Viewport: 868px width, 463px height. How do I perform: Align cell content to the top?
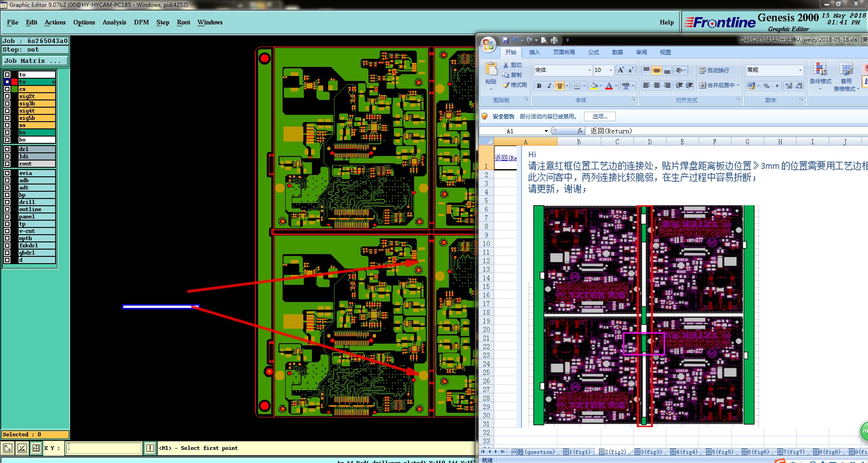pos(646,70)
